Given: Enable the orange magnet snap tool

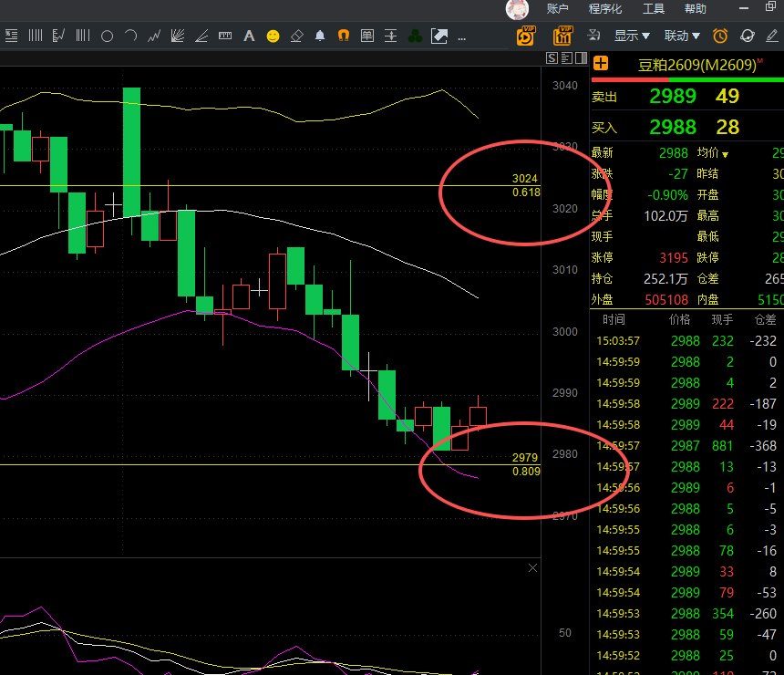Looking at the screenshot, I should click(344, 36).
